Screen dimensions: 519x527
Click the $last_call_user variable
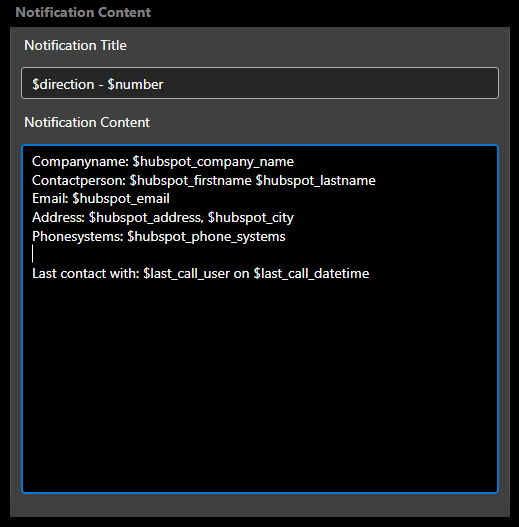(x=187, y=273)
